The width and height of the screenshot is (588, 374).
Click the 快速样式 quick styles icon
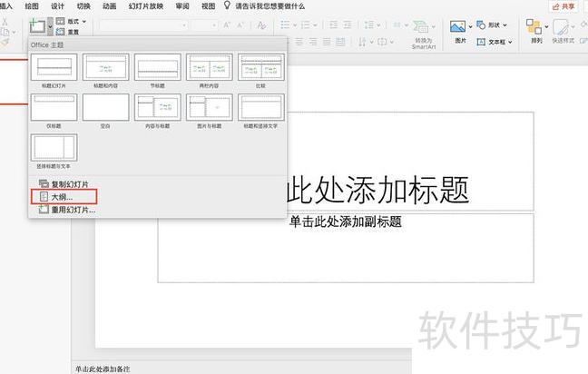point(561,27)
